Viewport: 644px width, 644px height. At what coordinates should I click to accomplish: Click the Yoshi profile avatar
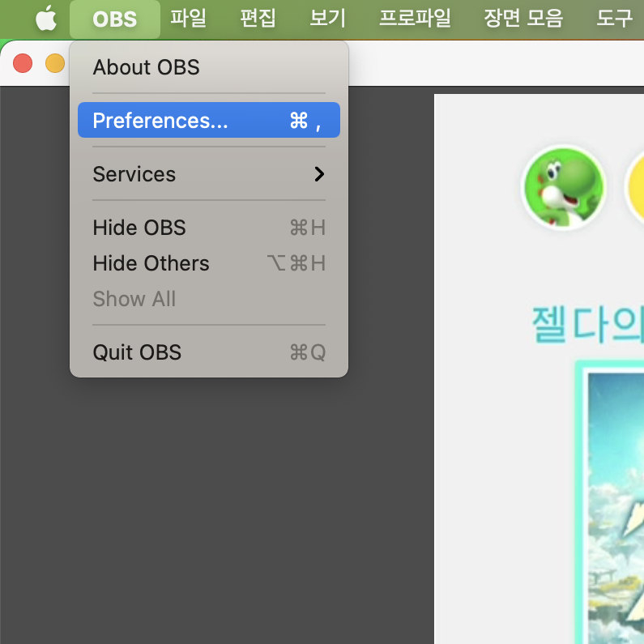(x=565, y=187)
